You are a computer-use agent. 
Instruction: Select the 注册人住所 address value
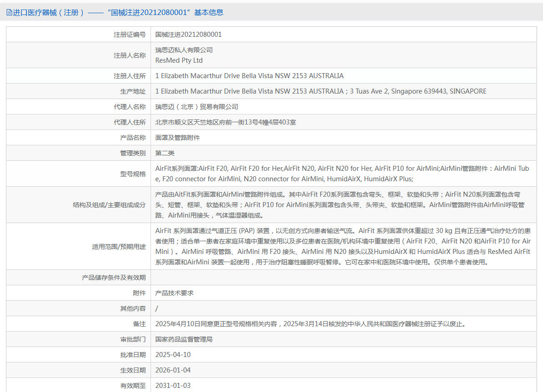click(249, 76)
